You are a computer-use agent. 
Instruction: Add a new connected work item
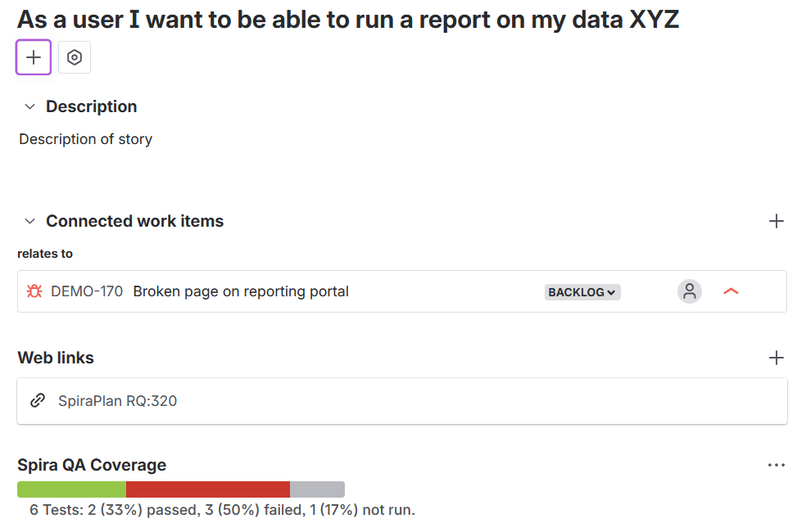point(776,221)
